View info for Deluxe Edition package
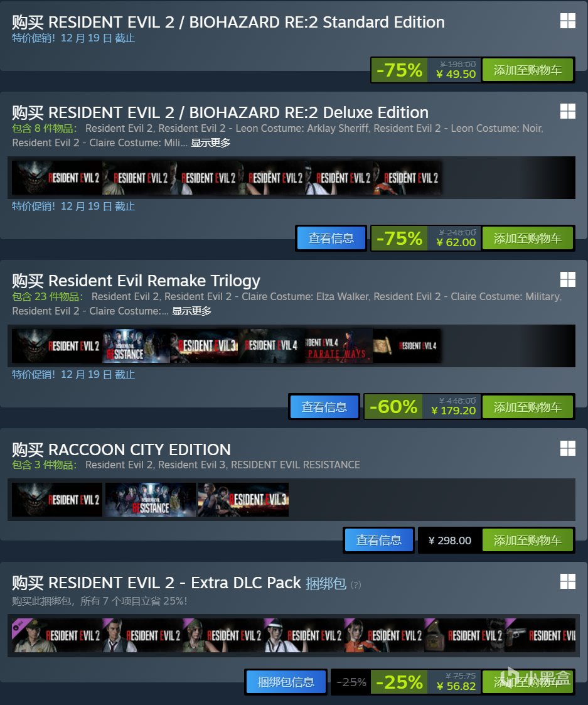Screen dimensions: 588x705 tap(331, 238)
